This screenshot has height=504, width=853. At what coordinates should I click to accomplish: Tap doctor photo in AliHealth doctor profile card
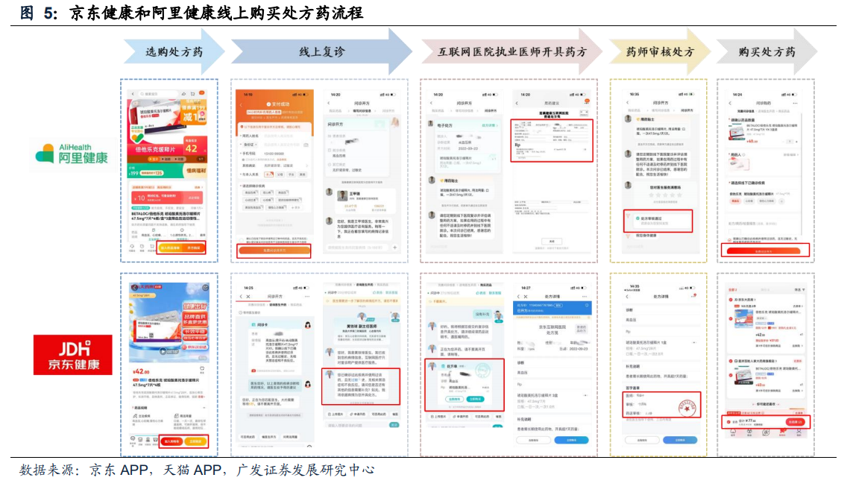(x=342, y=196)
